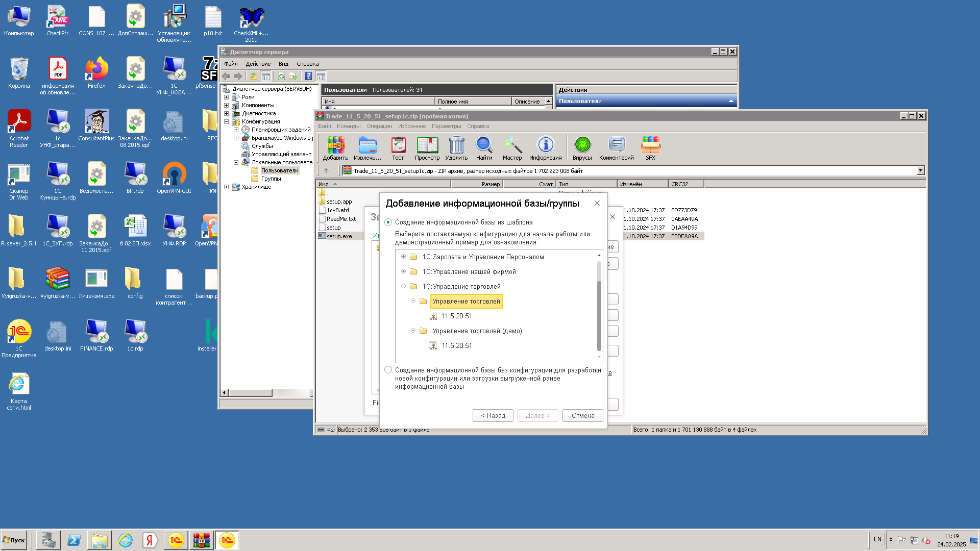Screen dimensions: 980x551
Task: Open the Избранное menu in WinRAR
Action: [411, 126]
